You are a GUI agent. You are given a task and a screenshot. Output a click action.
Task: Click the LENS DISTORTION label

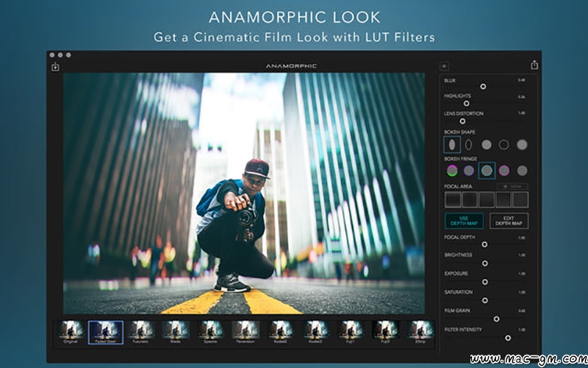coord(464,113)
